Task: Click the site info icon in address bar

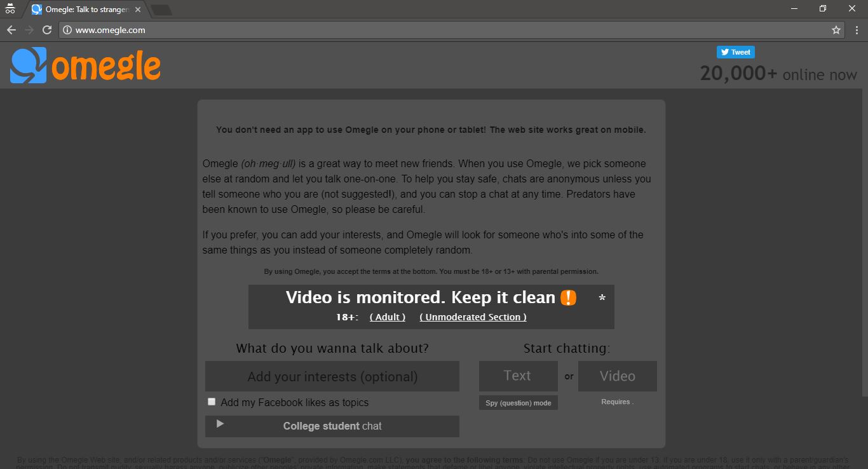Action: click(x=67, y=29)
